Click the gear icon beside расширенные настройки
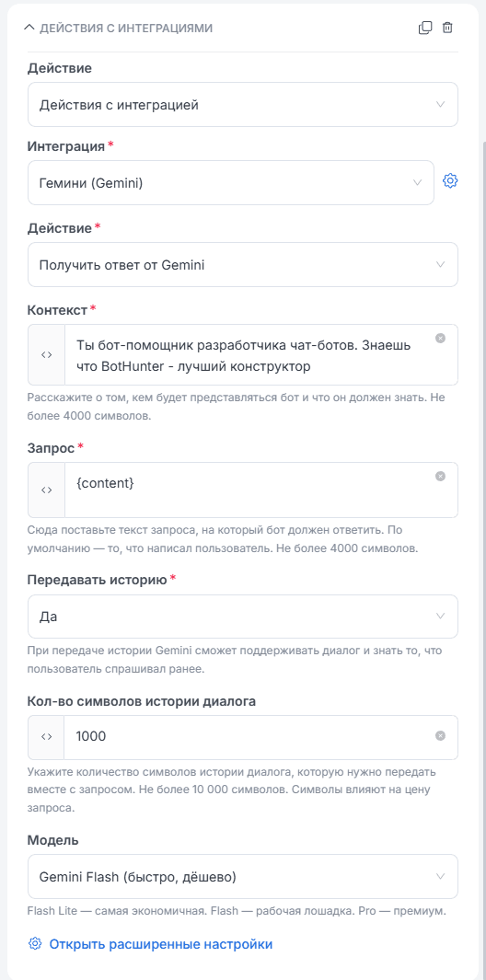This screenshot has width=486, height=980. click(x=35, y=944)
